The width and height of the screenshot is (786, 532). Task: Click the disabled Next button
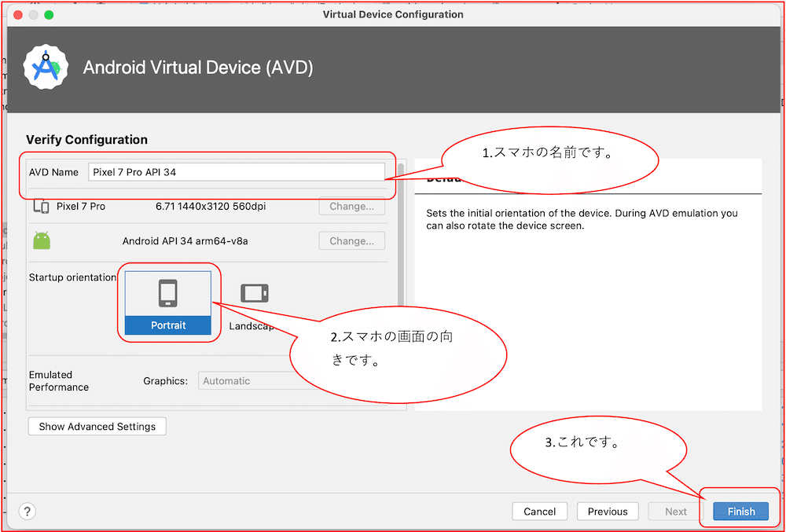click(x=676, y=512)
